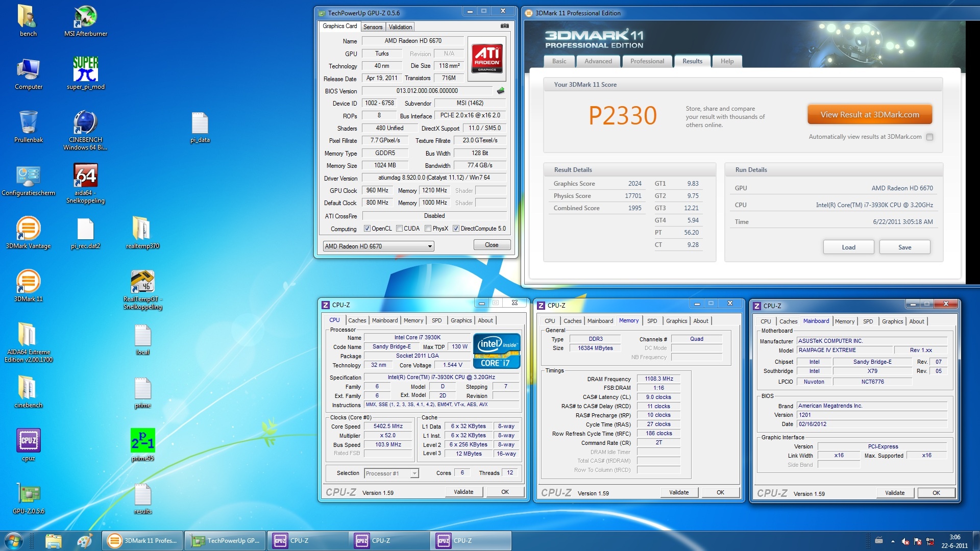Click GPU-Z screenshot camera icon

(x=504, y=26)
